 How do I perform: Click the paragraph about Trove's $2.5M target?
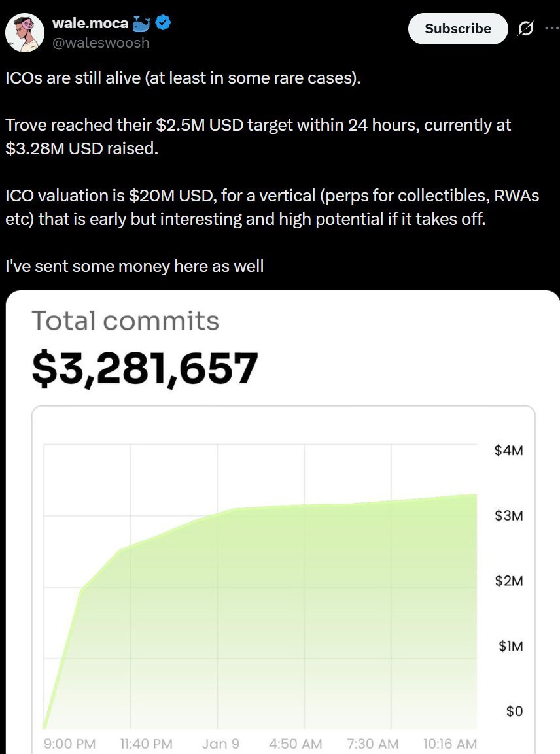click(258, 136)
